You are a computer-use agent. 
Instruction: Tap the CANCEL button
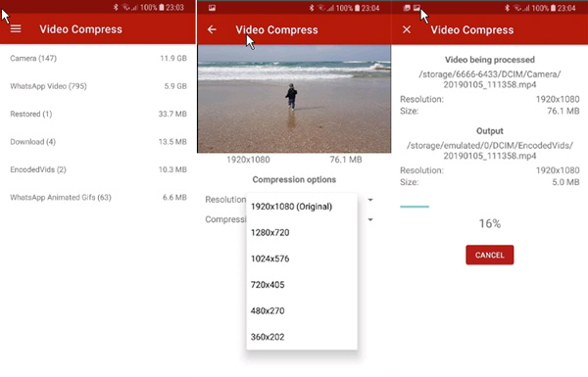click(x=490, y=255)
